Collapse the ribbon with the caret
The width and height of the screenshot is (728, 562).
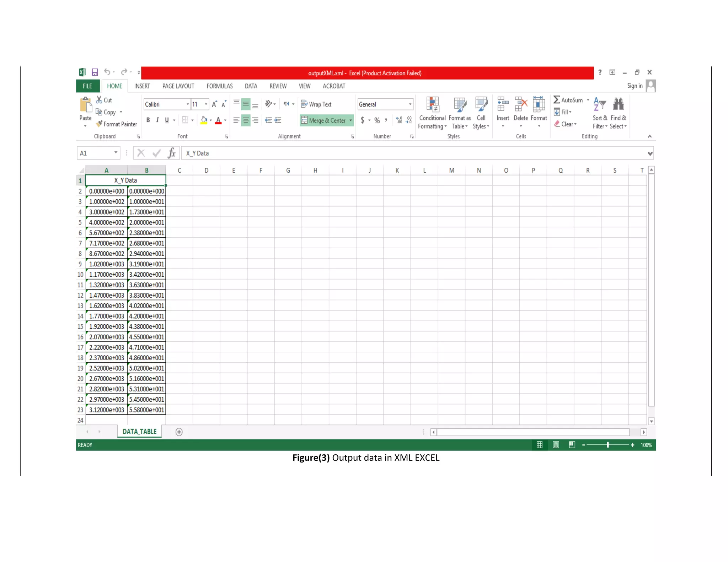[649, 136]
